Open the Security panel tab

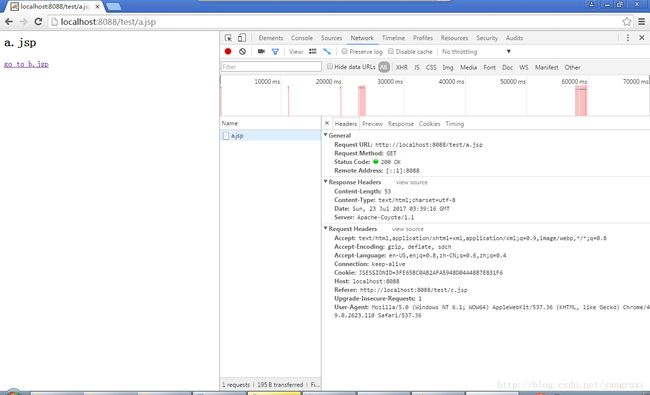click(x=487, y=38)
